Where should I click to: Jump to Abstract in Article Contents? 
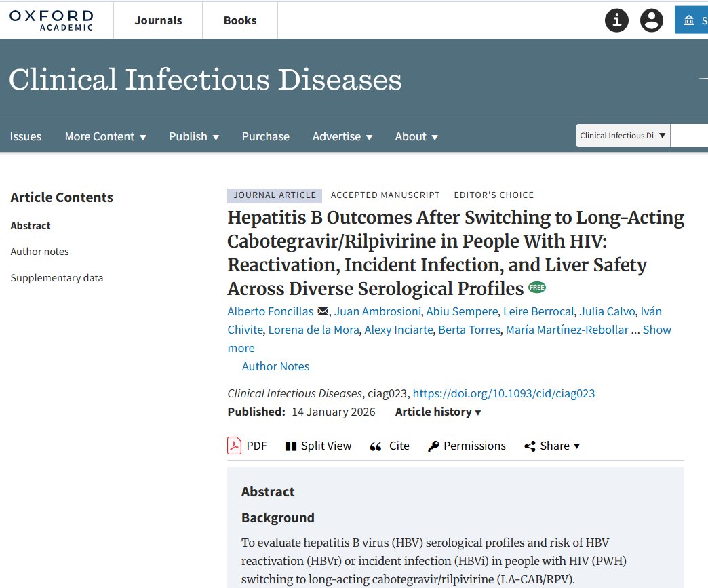(x=31, y=225)
